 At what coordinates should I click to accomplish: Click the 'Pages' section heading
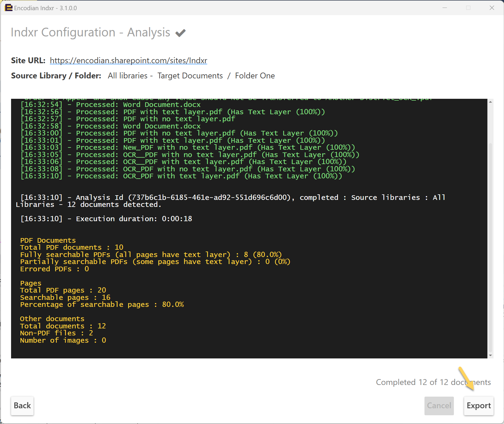coord(31,283)
